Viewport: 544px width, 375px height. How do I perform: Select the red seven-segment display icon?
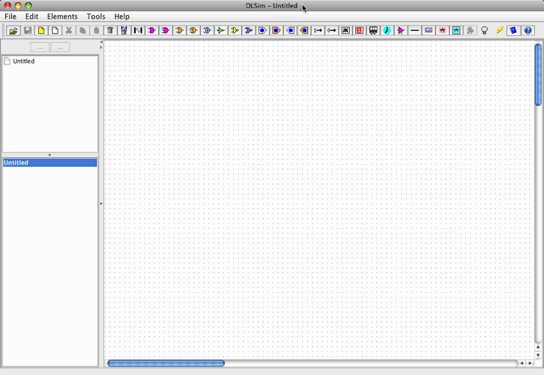[359, 31]
